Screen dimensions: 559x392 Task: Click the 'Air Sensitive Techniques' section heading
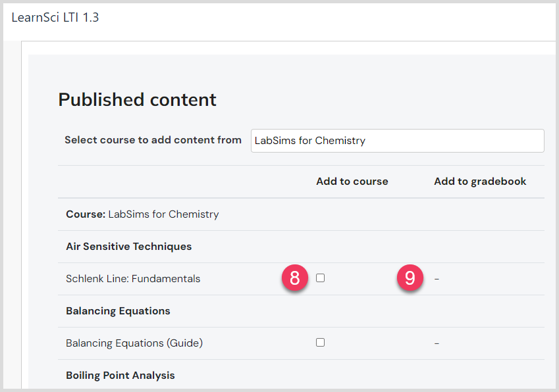[x=128, y=247]
